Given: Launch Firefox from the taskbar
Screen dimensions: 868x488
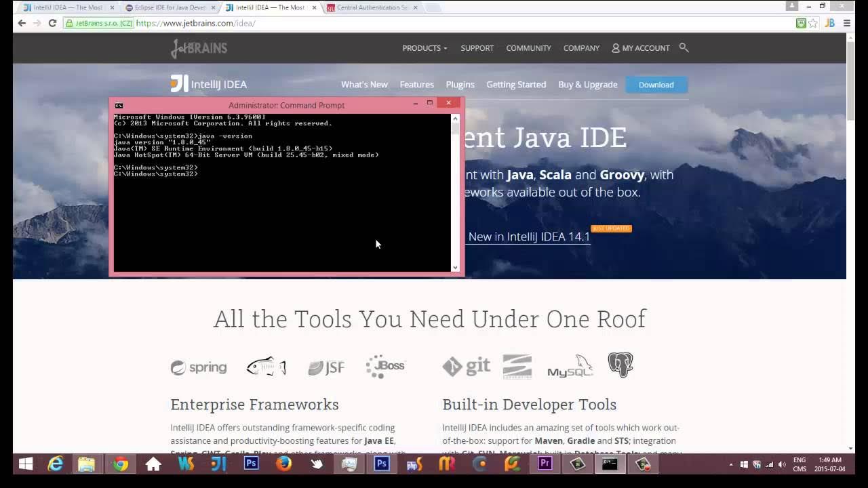Looking at the screenshot, I should 283,464.
